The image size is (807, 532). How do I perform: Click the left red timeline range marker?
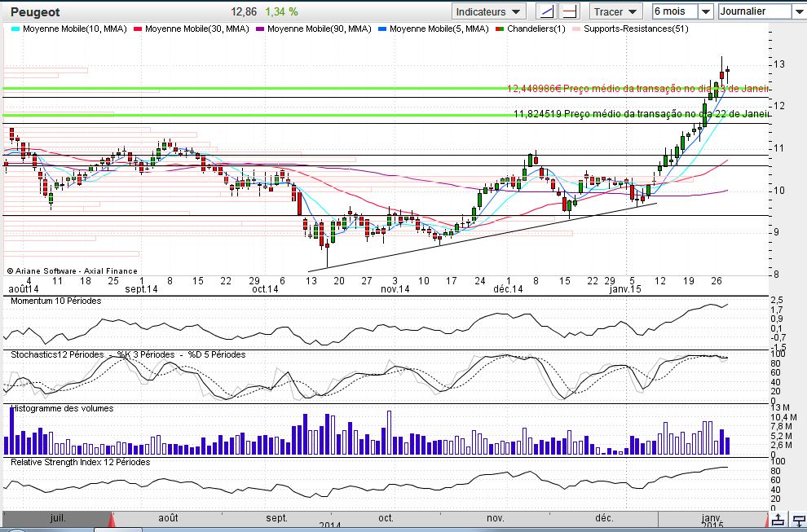pos(112,520)
